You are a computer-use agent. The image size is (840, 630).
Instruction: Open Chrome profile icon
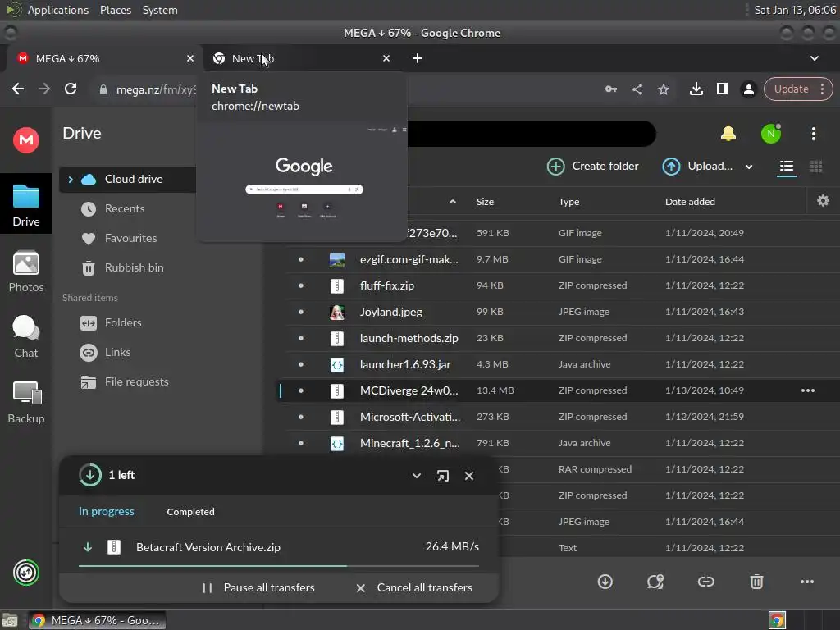pos(748,89)
